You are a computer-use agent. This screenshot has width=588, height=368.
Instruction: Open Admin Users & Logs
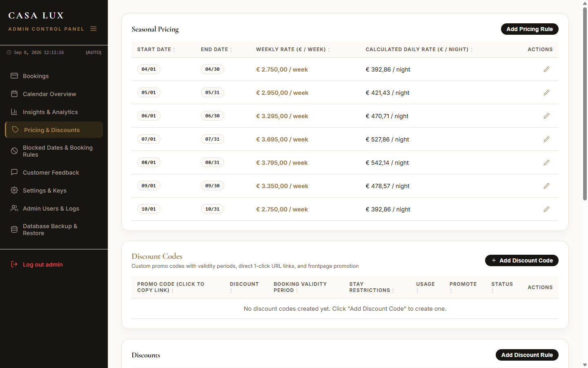[x=54, y=209]
